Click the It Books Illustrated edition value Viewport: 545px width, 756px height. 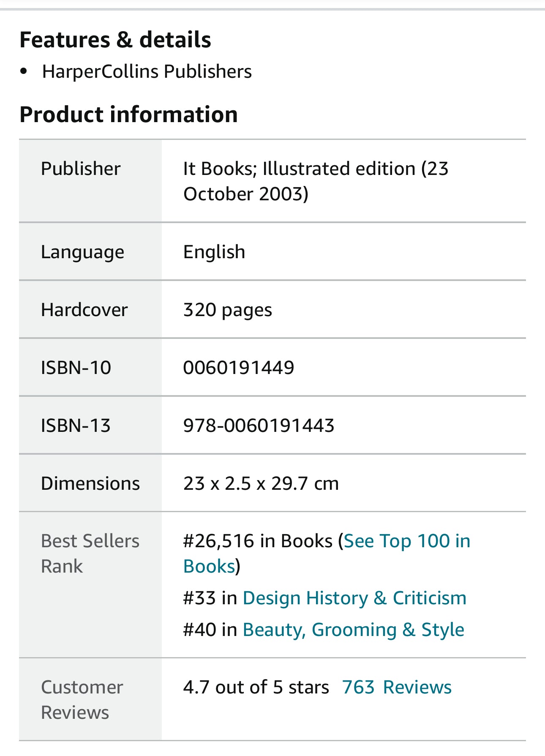tap(315, 181)
